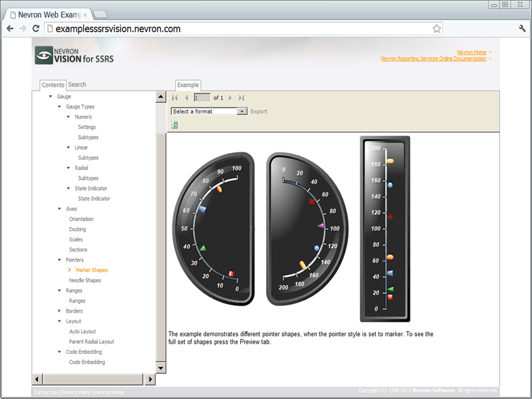Select the Example tab
The width and height of the screenshot is (532, 399).
coord(188,85)
